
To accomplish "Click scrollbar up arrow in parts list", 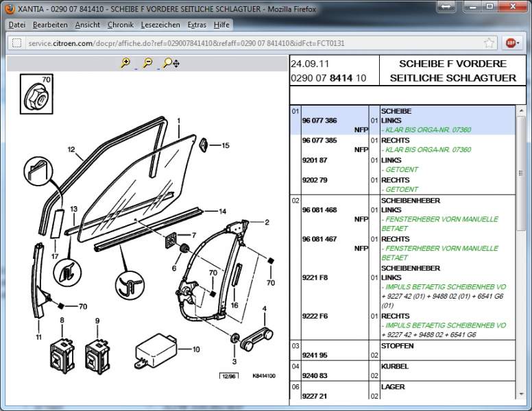I will point(521,111).
